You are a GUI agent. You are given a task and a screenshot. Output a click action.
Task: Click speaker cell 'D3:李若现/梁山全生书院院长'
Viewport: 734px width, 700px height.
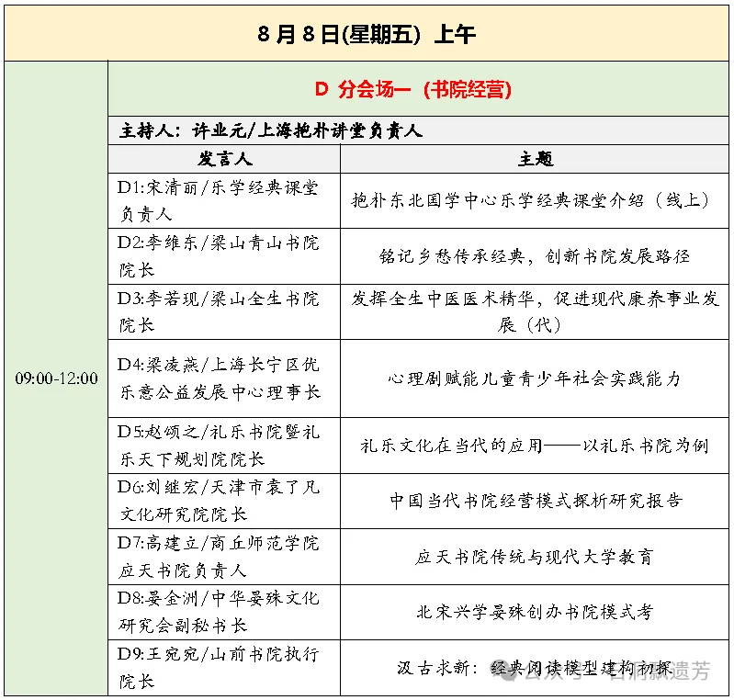(x=224, y=311)
